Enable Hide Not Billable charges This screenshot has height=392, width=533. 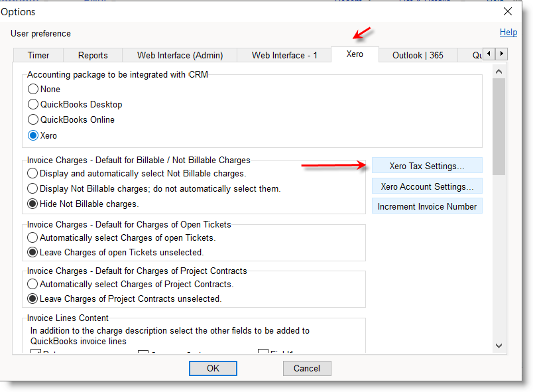[32, 203]
